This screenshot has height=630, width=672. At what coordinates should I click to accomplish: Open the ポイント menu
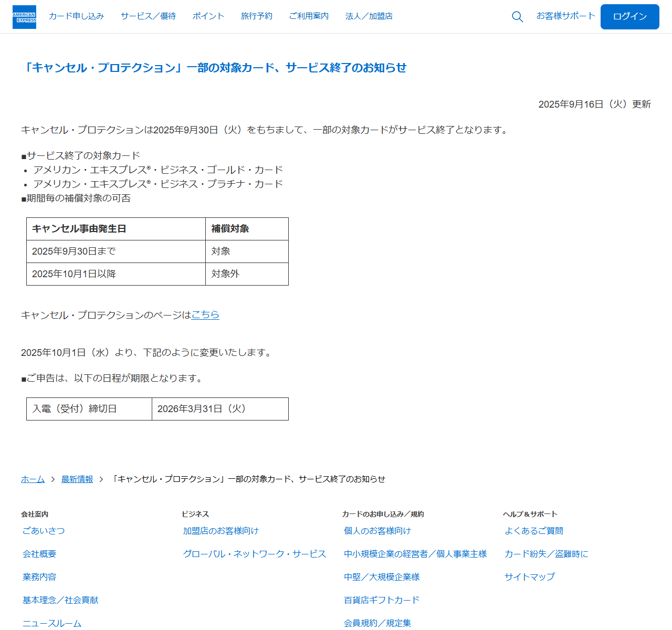pos(208,16)
